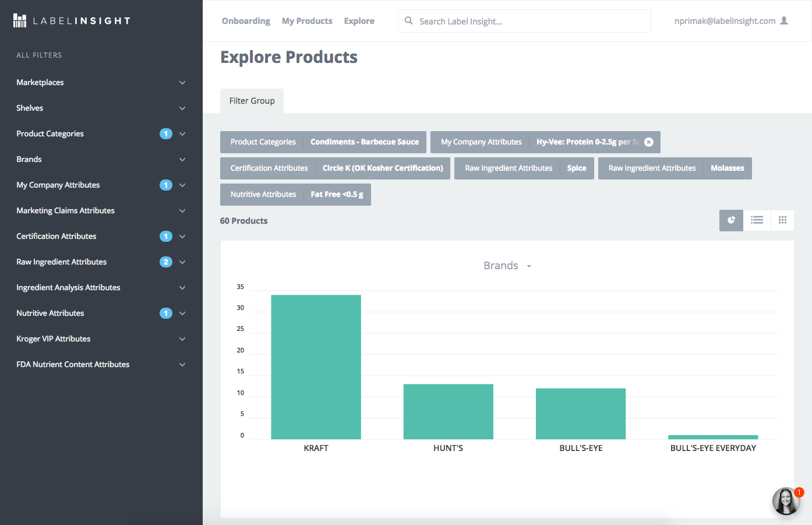
Task: Expand Nutritive Attributes chevron
Action: coord(182,313)
